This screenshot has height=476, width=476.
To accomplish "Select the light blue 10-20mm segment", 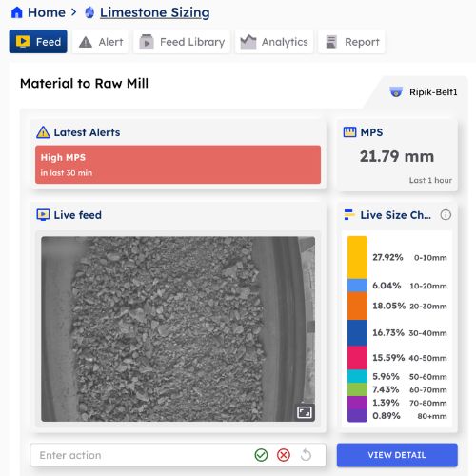I will [357, 286].
